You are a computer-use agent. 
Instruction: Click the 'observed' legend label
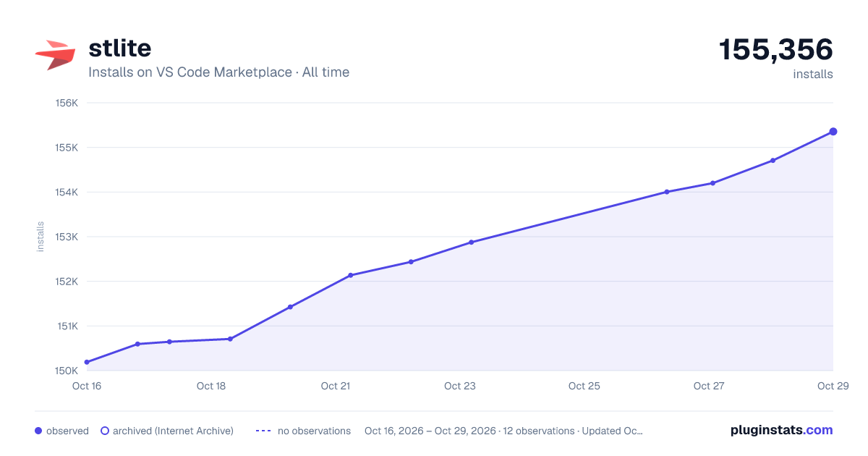[x=67, y=431]
